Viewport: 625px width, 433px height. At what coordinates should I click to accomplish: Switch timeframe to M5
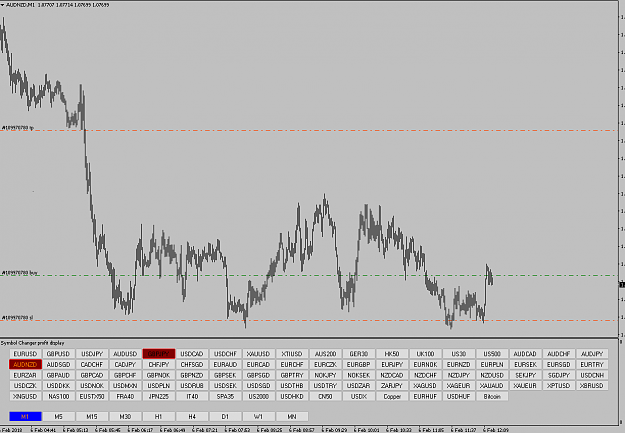[58, 416]
